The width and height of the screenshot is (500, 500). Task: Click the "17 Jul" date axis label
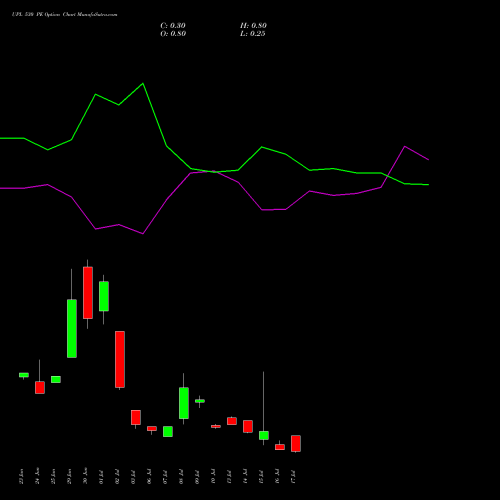click(x=293, y=476)
